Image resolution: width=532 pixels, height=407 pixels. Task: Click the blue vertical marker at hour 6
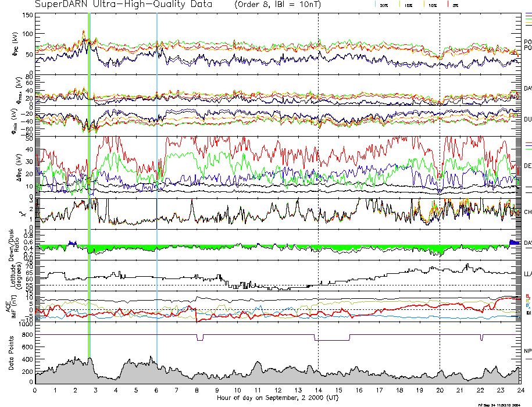pyautogui.click(x=157, y=174)
